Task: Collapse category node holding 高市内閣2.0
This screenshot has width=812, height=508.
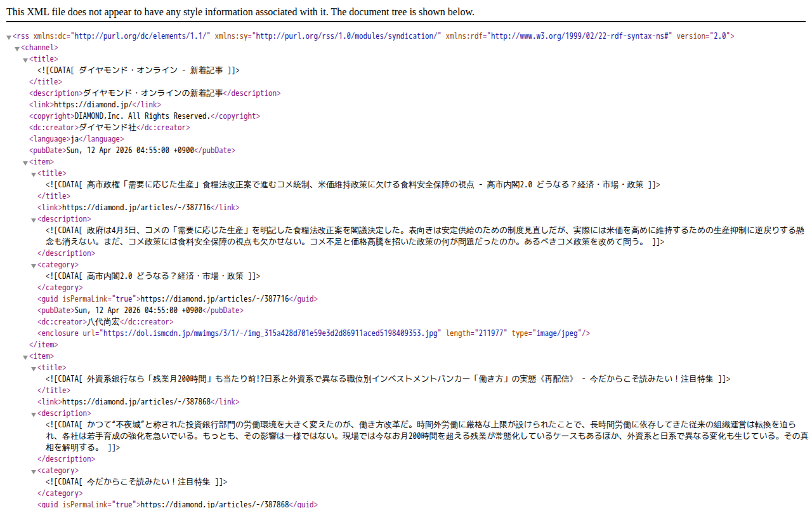Action: tap(34, 265)
